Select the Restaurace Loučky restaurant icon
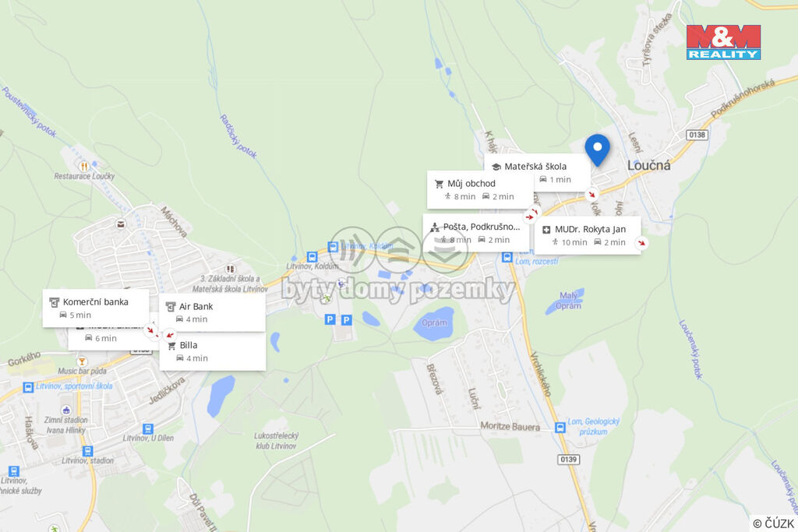Viewport: 798px width, 532px height. tap(84, 166)
